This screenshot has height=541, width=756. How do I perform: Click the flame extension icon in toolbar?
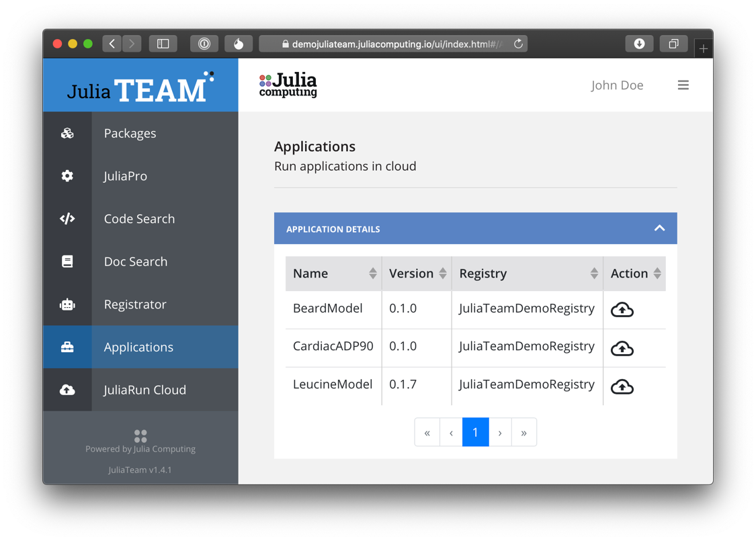[x=239, y=44]
